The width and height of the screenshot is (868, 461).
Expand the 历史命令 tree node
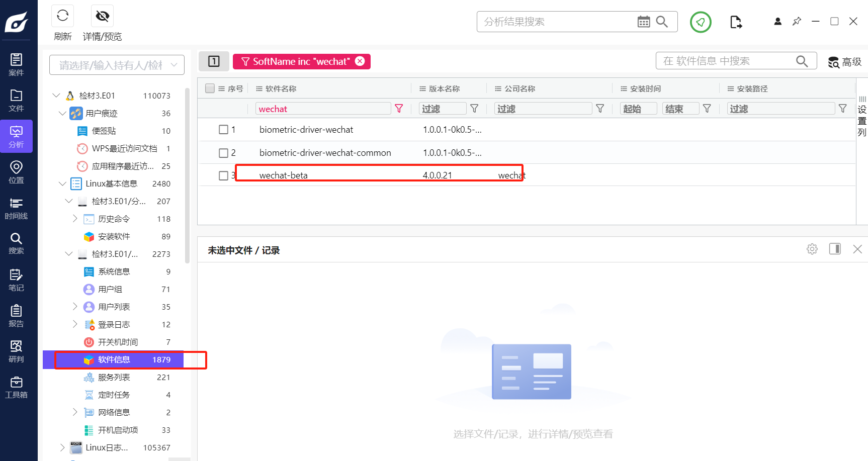pos(75,219)
